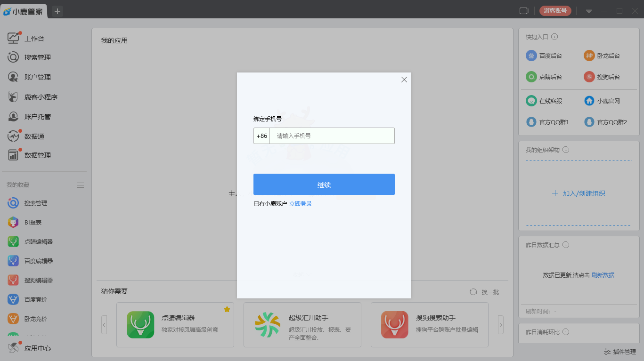Click 我的组织架构 info icon
644x361 pixels.
click(x=566, y=150)
